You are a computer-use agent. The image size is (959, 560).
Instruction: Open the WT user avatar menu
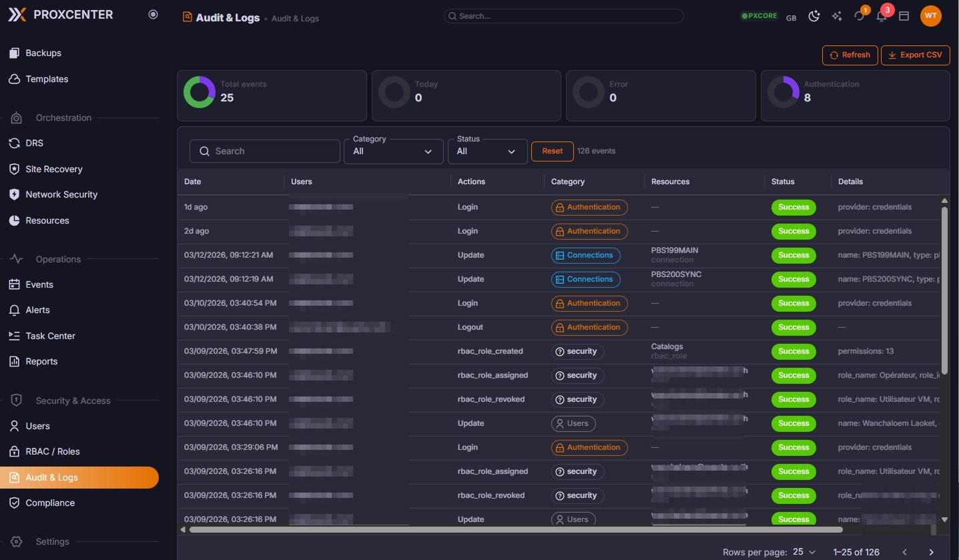pos(930,16)
